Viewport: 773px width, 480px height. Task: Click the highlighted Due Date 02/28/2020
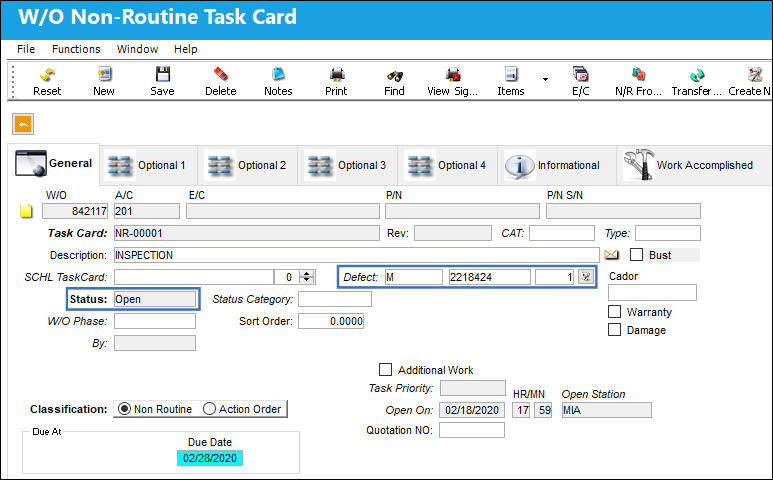pos(210,458)
